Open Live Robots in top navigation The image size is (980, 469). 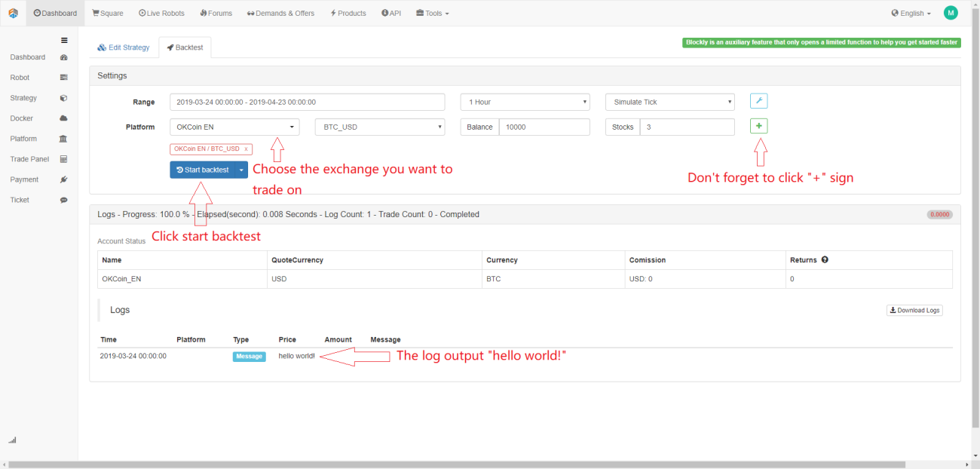coord(162,13)
